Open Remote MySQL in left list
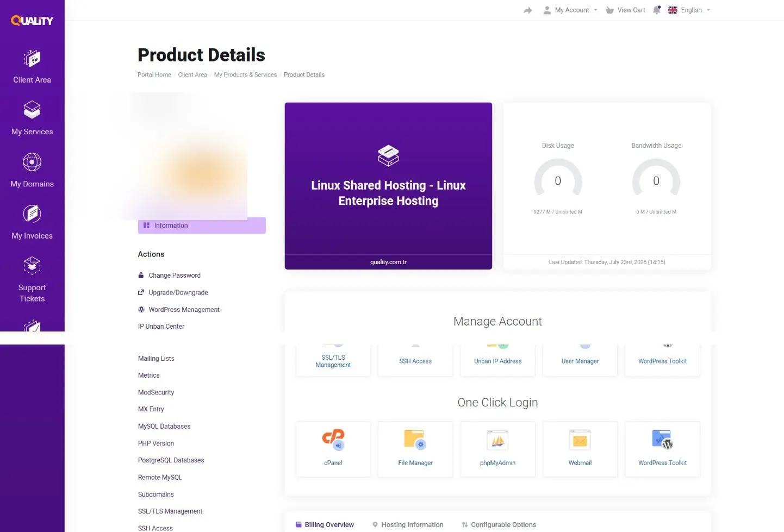 [x=160, y=478]
